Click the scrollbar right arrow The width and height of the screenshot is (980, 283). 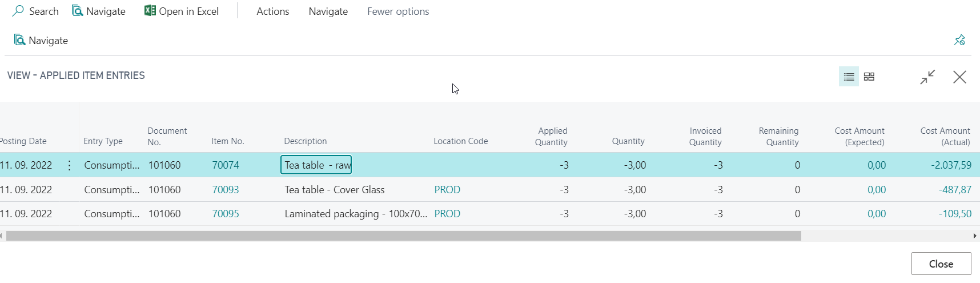point(975,236)
